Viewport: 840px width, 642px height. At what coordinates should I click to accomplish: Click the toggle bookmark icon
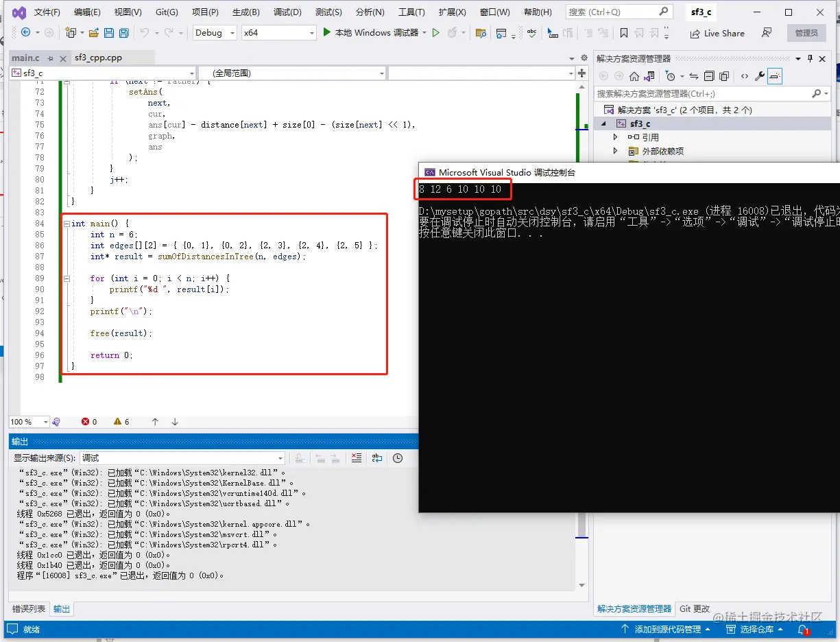click(623, 33)
